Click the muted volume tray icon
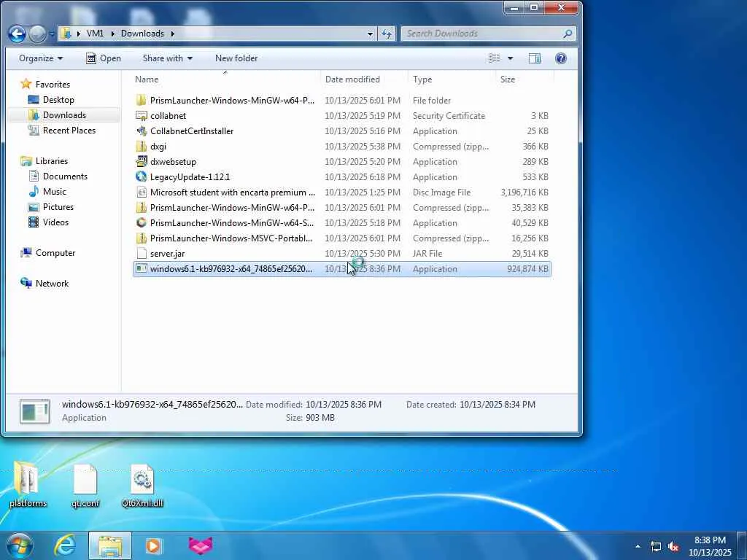Screen dimensions: 747x560 673,547
